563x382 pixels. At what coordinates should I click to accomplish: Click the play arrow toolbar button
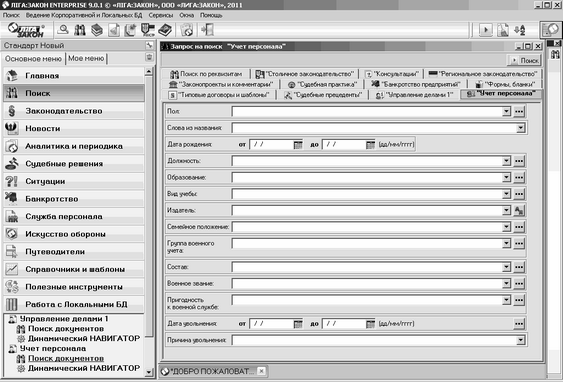[486, 30]
